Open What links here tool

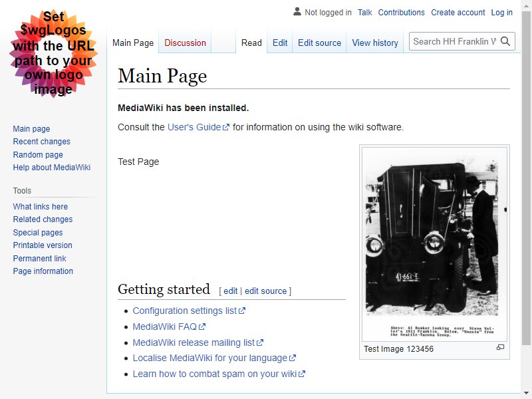(41, 207)
